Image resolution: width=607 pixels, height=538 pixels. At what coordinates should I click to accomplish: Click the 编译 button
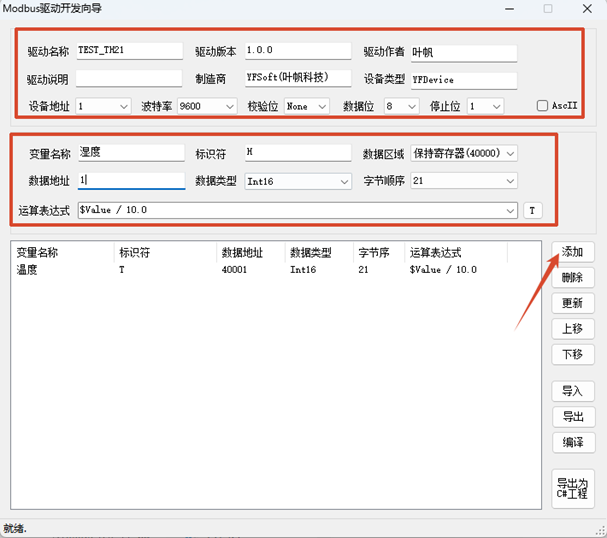(x=573, y=442)
